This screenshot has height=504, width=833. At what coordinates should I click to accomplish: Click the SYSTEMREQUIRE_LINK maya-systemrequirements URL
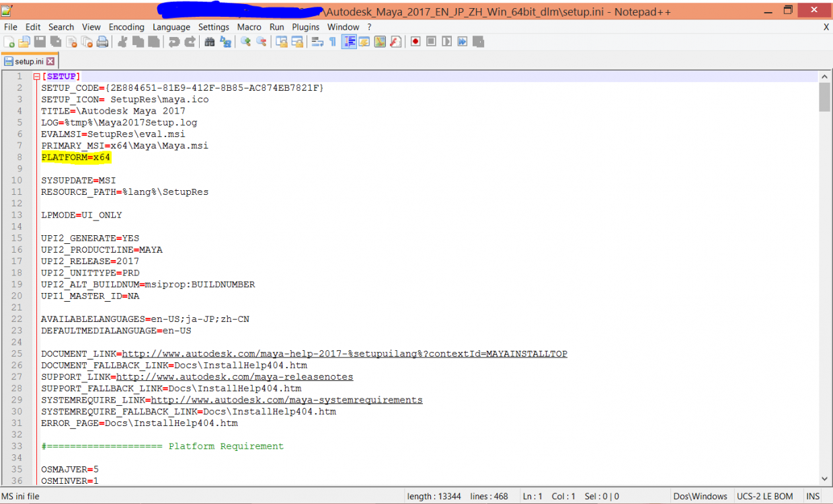coord(287,400)
